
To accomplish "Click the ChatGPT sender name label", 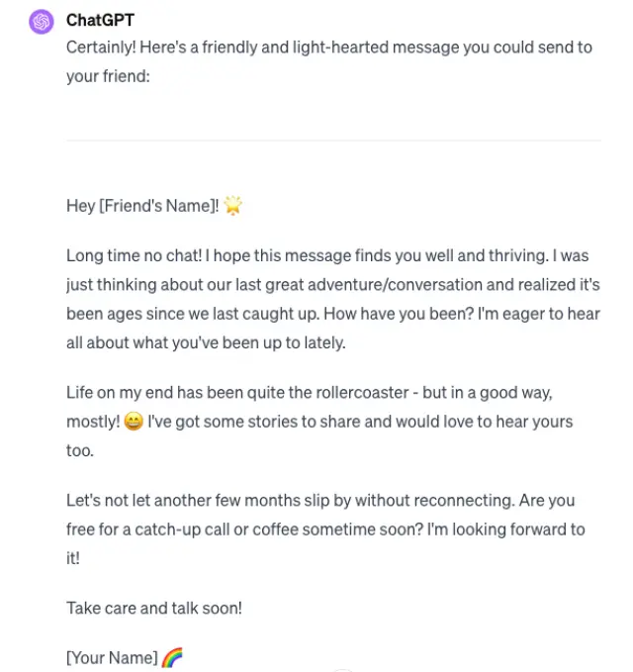I will pyautogui.click(x=100, y=20).
